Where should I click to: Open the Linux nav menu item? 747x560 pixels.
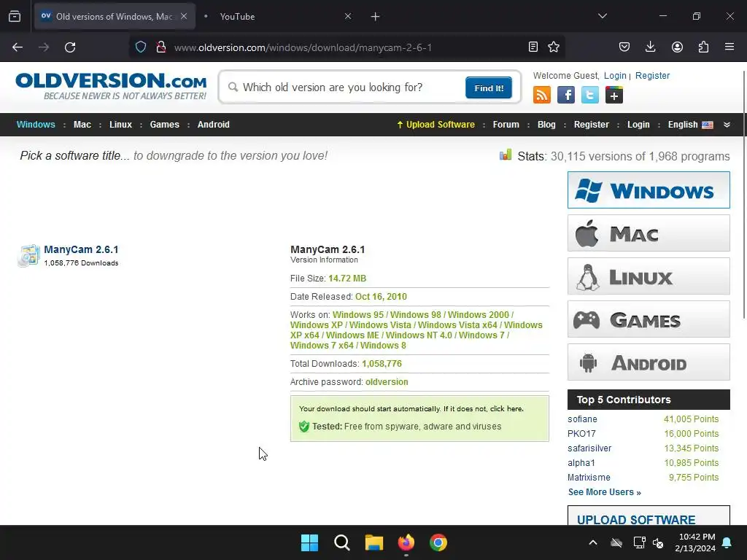click(x=120, y=124)
